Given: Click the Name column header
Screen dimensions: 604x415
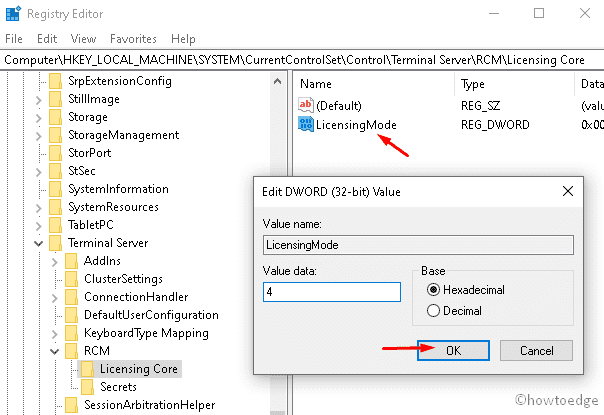Looking at the screenshot, I should pyautogui.click(x=316, y=84).
